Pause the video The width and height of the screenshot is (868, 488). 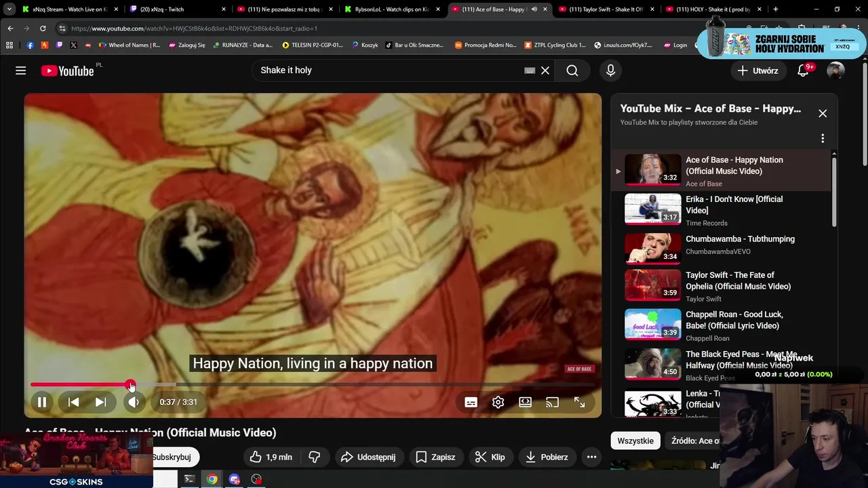(x=42, y=402)
